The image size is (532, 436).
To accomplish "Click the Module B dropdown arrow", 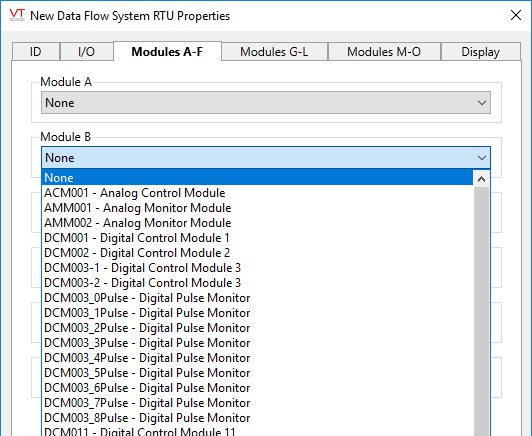I will (482, 158).
